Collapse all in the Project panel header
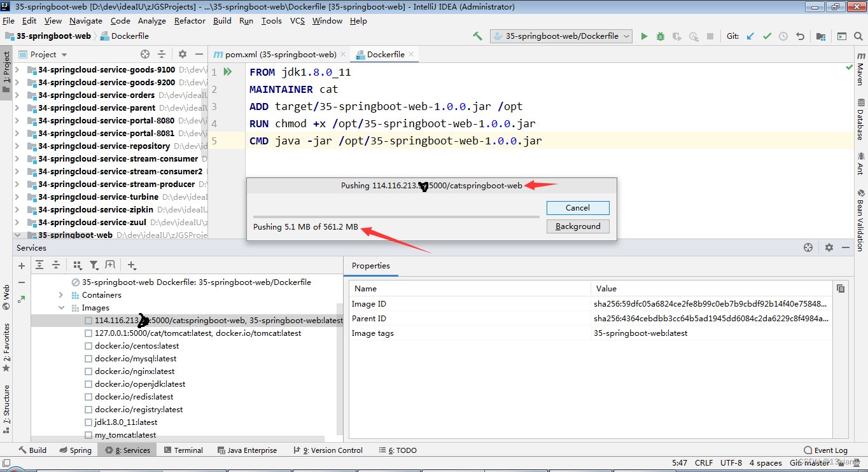The image size is (868, 472). click(162, 54)
